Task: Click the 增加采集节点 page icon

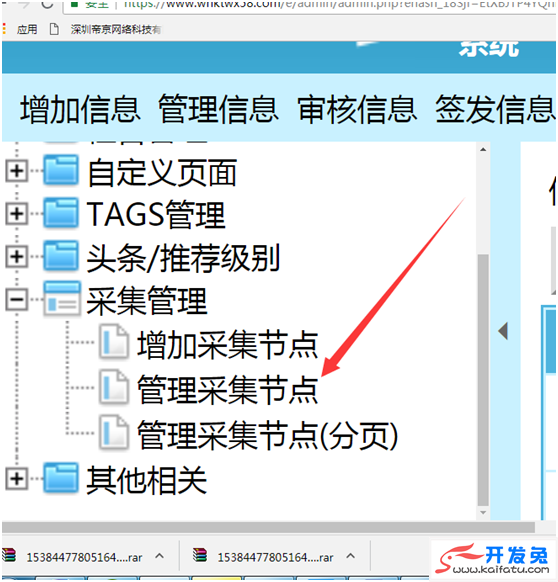Action: click(114, 341)
